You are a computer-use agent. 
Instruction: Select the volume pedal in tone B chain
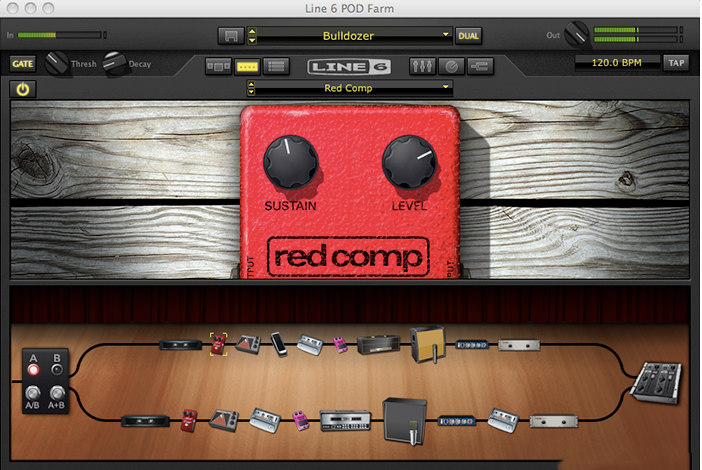tap(224, 420)
